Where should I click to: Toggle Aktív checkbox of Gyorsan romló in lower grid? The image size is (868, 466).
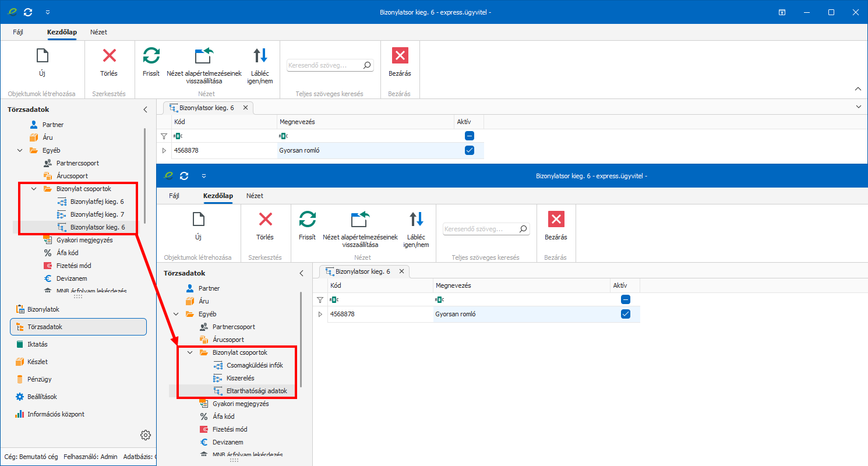click(625, 314)
